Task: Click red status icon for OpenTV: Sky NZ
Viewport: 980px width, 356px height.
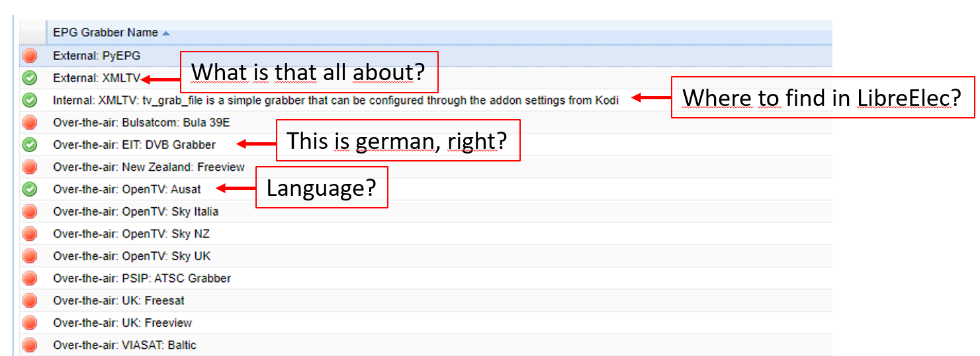Action: pos(30,234)
